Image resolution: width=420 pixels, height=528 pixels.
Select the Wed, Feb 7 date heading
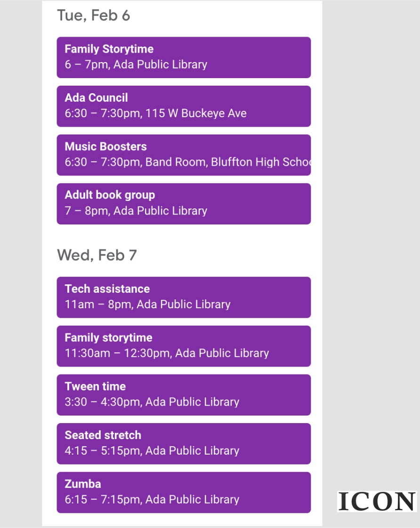[97, 255]
